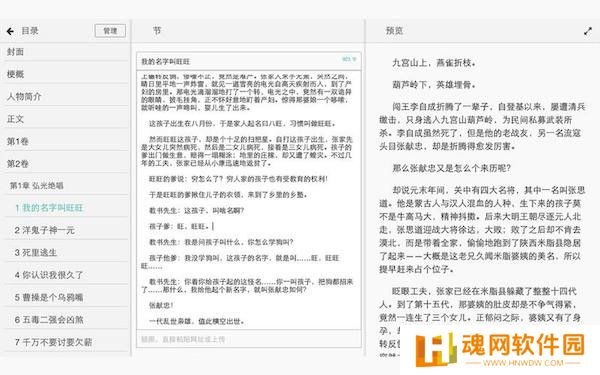600x375 pixels.
Task: Click the preview paragraph starting 却说元末年间
Action: click(482, 230)
